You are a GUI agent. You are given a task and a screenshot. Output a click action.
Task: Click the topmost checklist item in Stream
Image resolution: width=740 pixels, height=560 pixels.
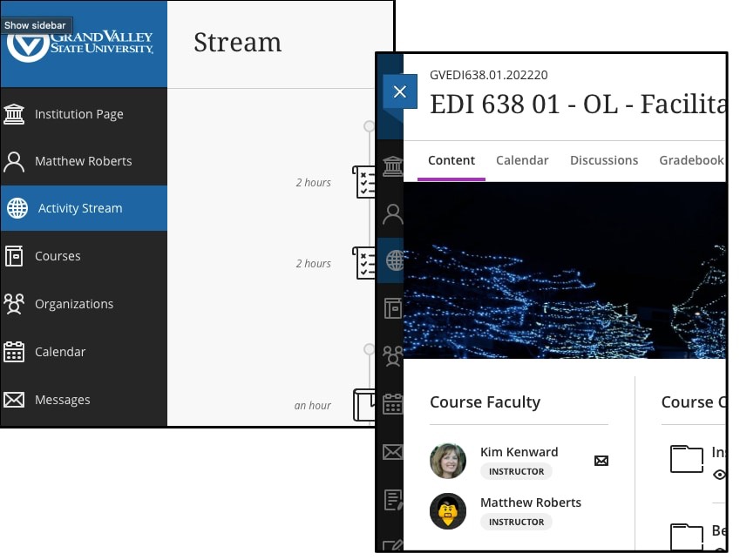click(363, 182)
